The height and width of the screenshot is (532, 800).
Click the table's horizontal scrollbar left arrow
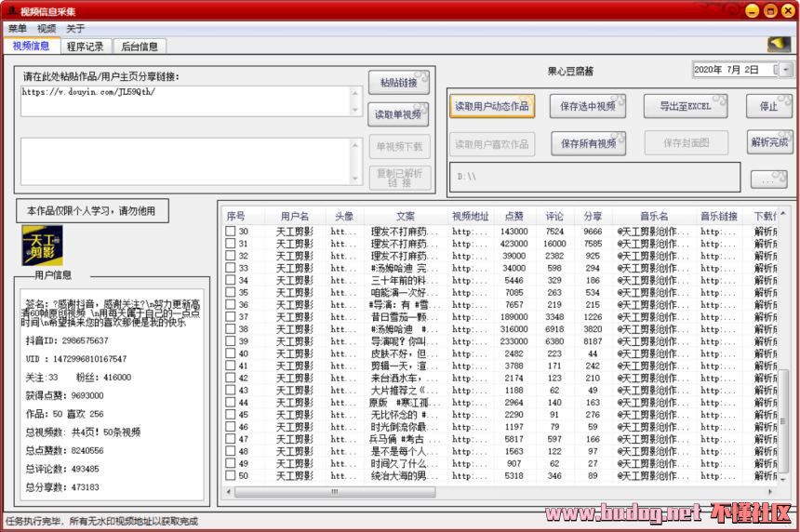tap(229, 492)
